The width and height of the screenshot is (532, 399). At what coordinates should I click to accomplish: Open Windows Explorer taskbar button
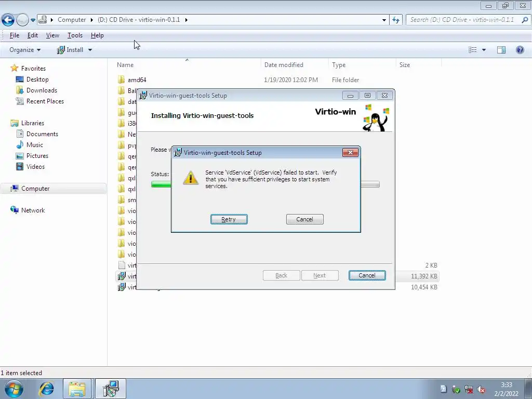[77, 389]
